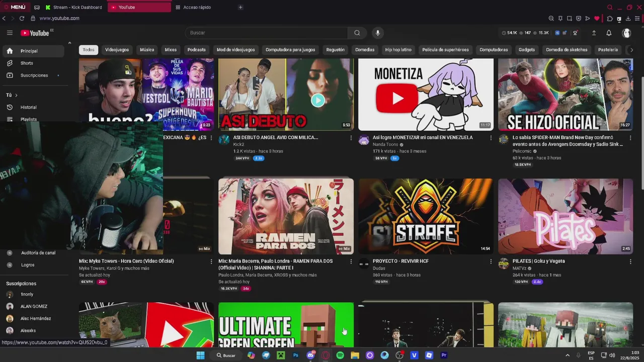Select the Hip hop latino chip
Image resolution: width=644 pixels, height=362 pixels.
tap(398, 50)
